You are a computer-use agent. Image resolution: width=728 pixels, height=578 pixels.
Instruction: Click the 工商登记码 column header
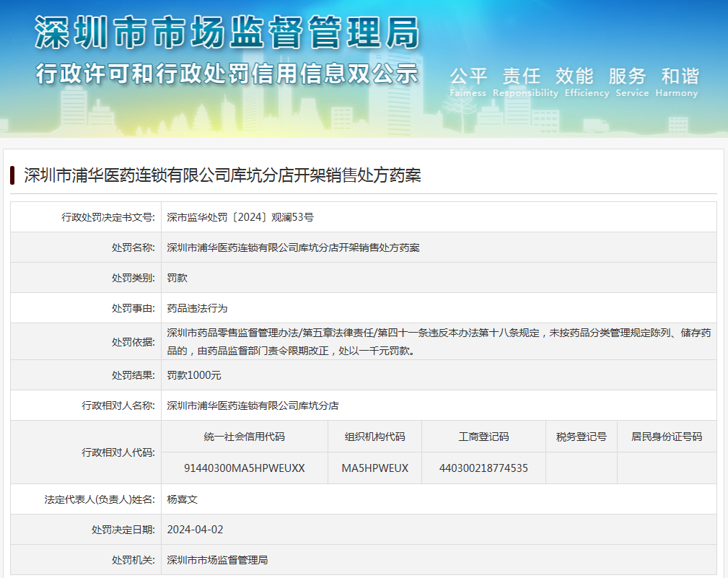tap(484, 437)
